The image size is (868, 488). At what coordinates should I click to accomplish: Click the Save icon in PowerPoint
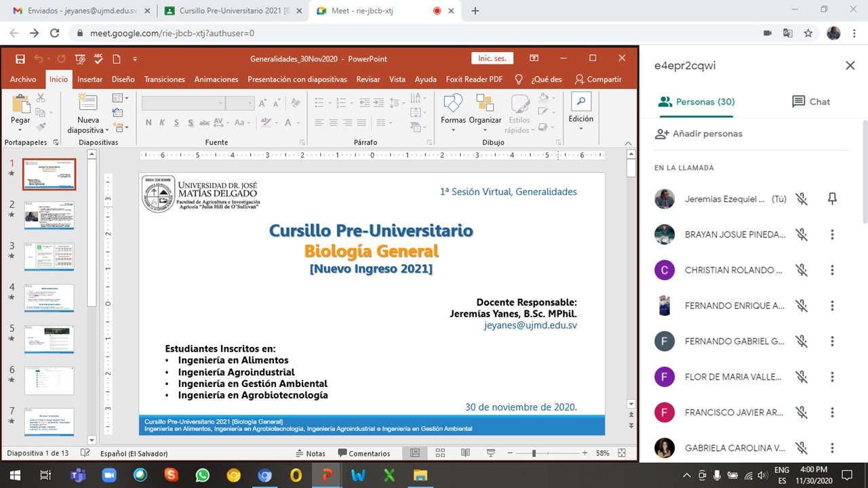[x=20, y=59]
